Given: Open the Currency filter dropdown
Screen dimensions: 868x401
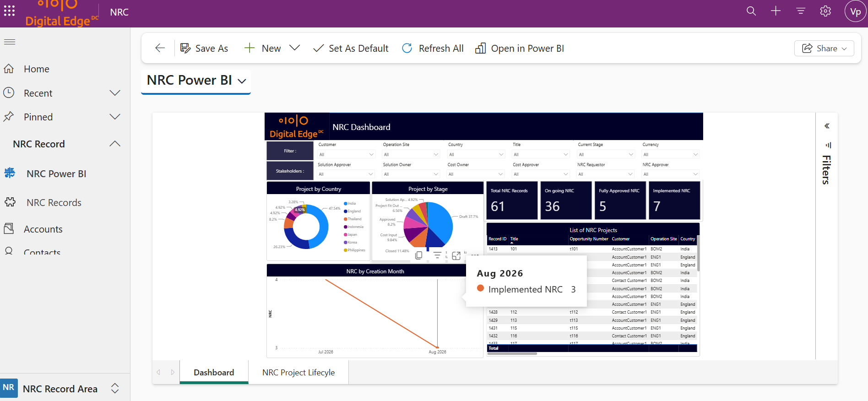Looking at the screenshot, I should 671,154.
